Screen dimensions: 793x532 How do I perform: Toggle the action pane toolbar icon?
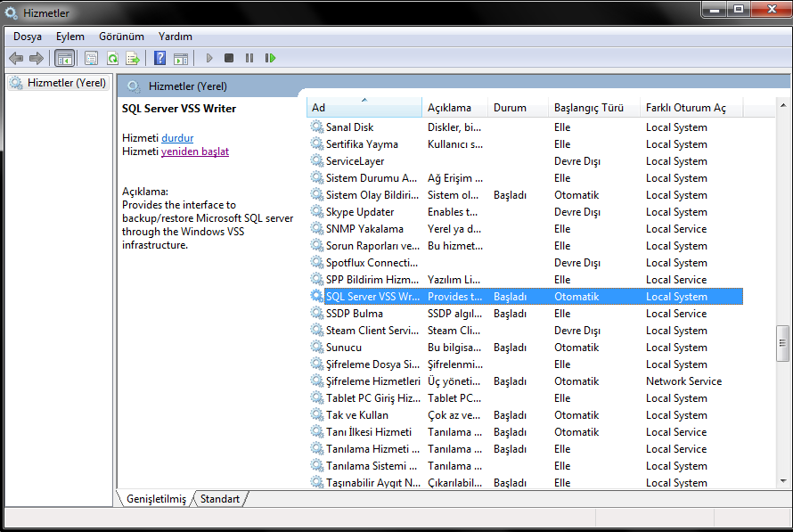[x=181, y=58]
